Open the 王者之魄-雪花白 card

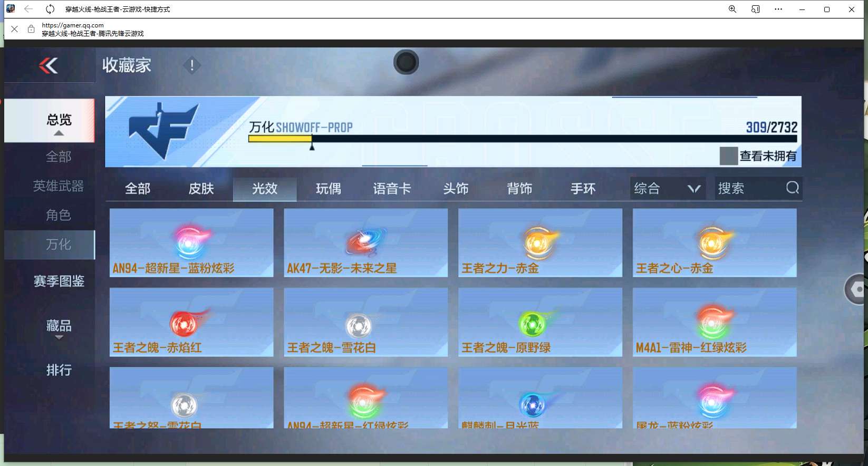click(x=366, y=322)
